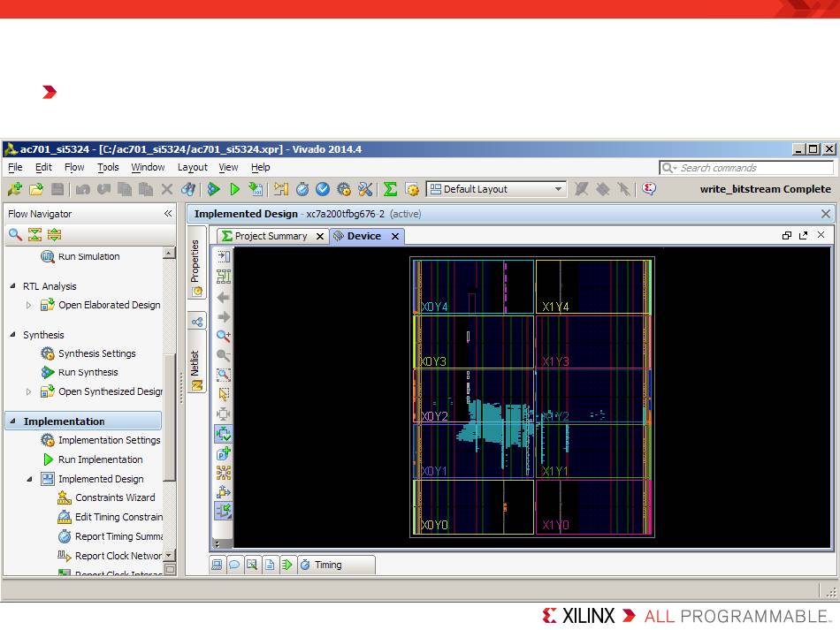Viewport: 840px width, 630px height.
Task: Activate the selection arrow tool in Device view
Action: click(x=224, y=394)
